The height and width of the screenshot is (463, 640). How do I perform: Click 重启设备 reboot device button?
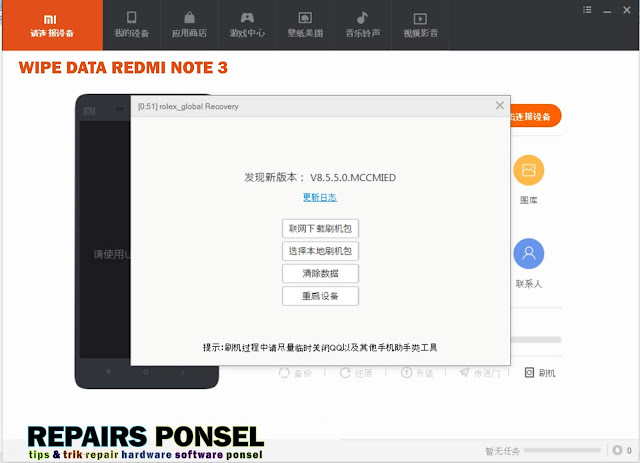click(x=320, y=296)
